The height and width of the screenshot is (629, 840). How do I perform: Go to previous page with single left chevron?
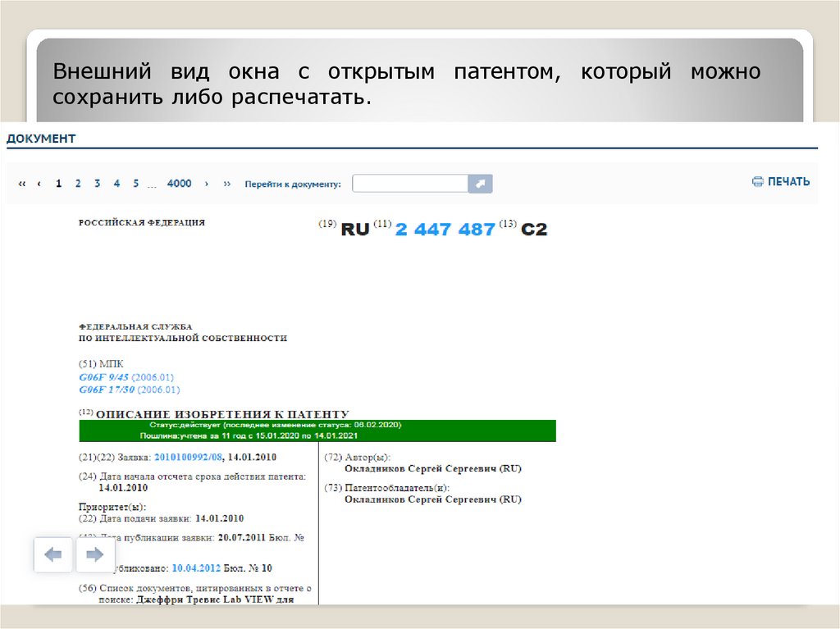39,184
